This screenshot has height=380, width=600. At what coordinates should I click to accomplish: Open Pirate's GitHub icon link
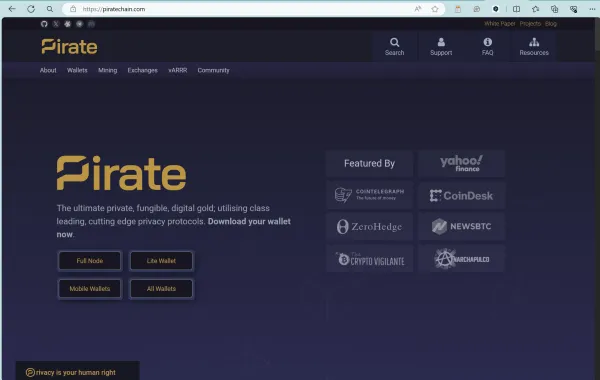click(44, 24)
